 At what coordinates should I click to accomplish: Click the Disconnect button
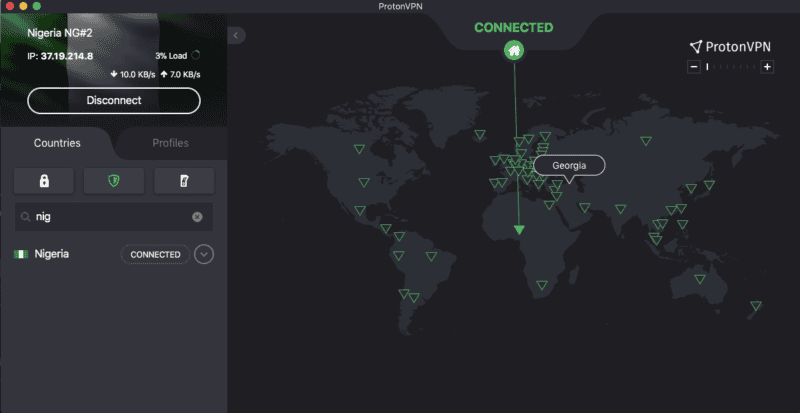[x=114, y=101]
